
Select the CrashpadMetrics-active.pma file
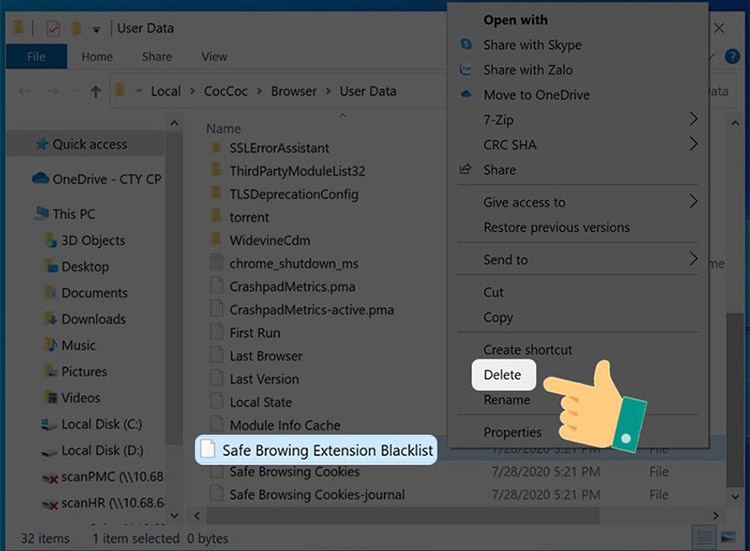(311, 309)
